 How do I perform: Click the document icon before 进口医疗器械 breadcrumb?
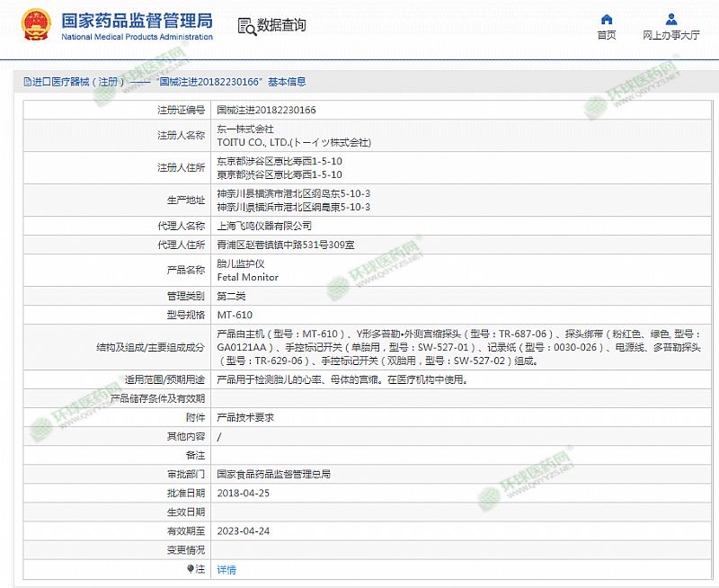tap(28, 82)
